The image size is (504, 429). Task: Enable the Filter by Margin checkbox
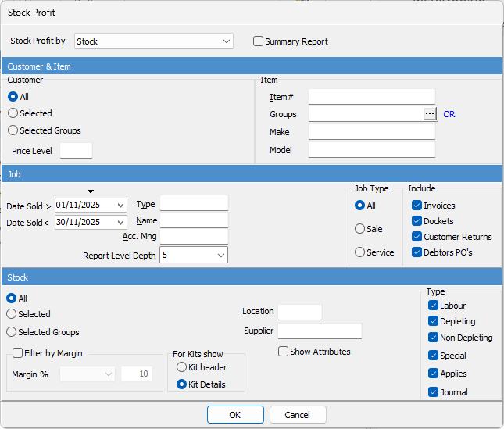coord(17,353)
